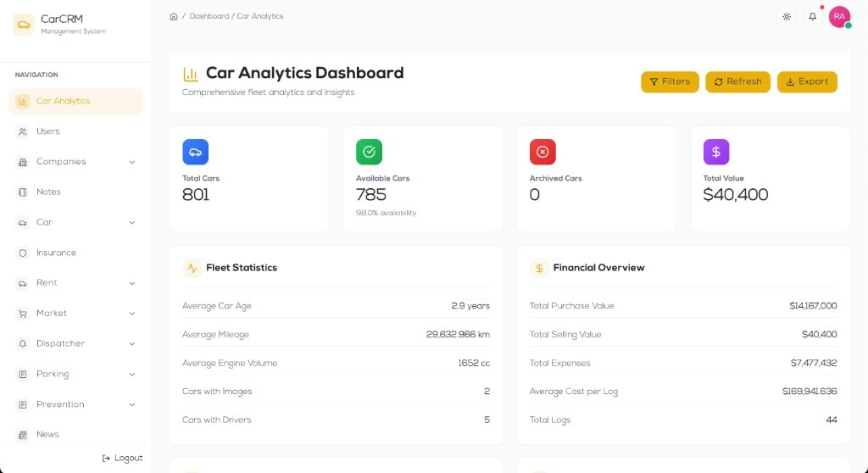Click the Insurance shield icon

(23, 253)
